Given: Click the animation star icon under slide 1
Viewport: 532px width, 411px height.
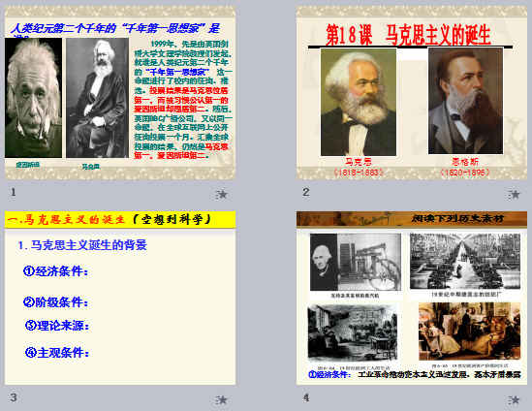Looking at the screenshot, I should [222, 195].
